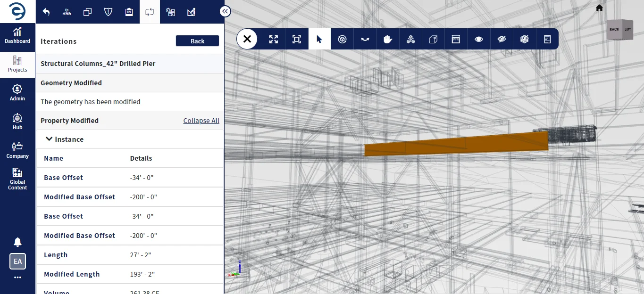Activate the pan hand tool
Image resolution: width=644 pixels, height=294 pixels.
click(388, 39)
